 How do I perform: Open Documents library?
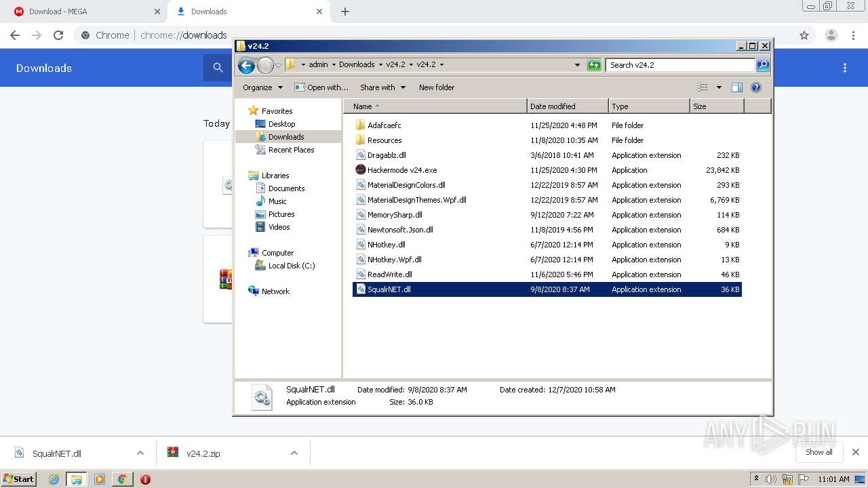point(286,188)
